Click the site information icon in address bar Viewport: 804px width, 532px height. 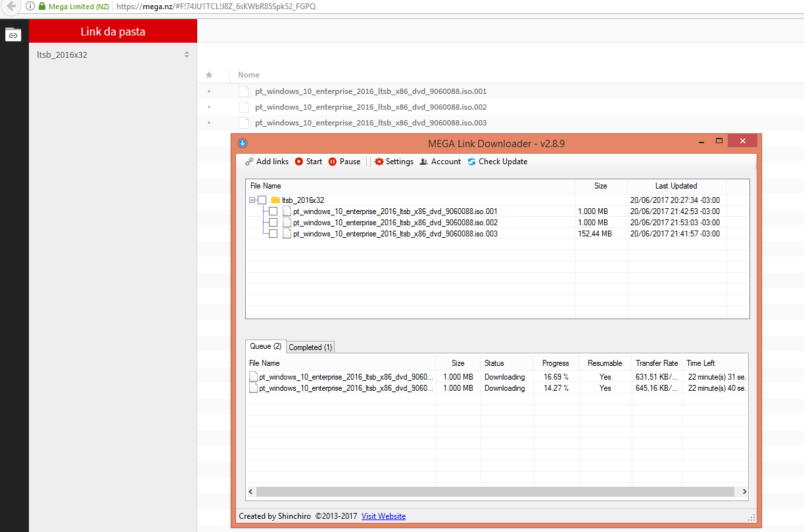point(30,6)
